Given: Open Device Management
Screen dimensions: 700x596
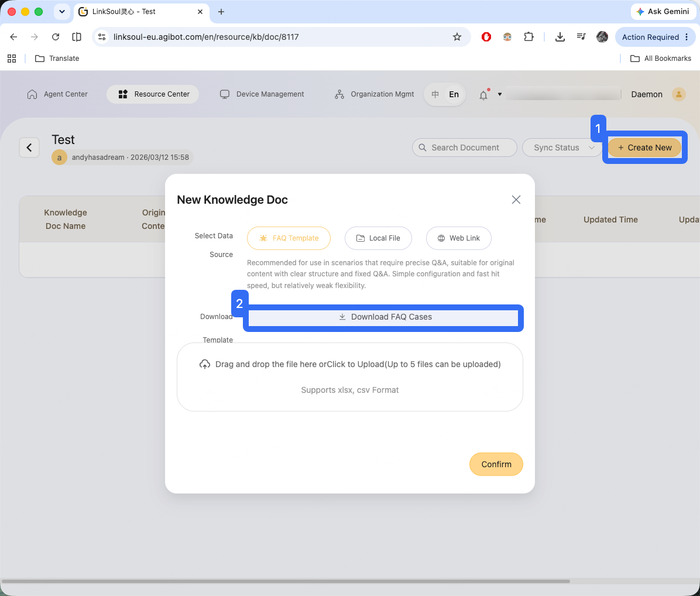Looking at the screenshot, I should point(262,94).
